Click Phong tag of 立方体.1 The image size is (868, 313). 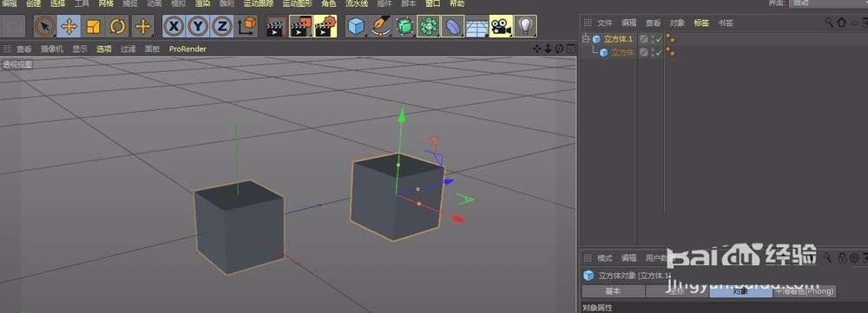(670, 39)
